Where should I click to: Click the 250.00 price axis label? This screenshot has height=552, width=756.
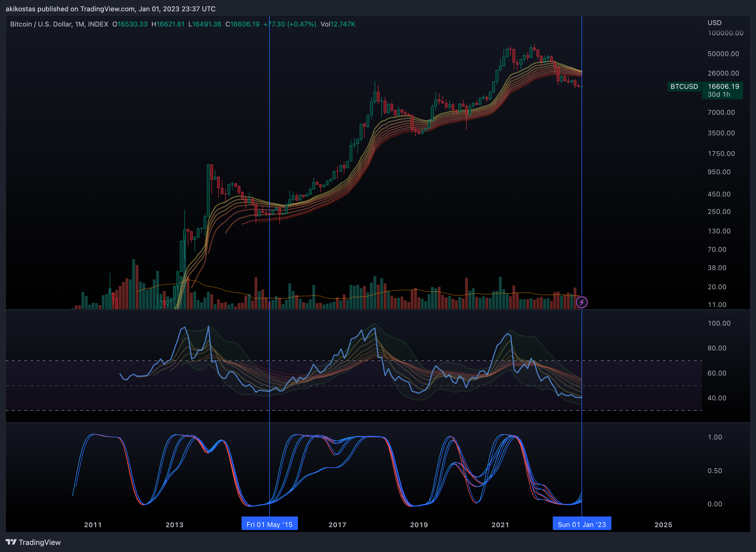(x=719, y=212)
